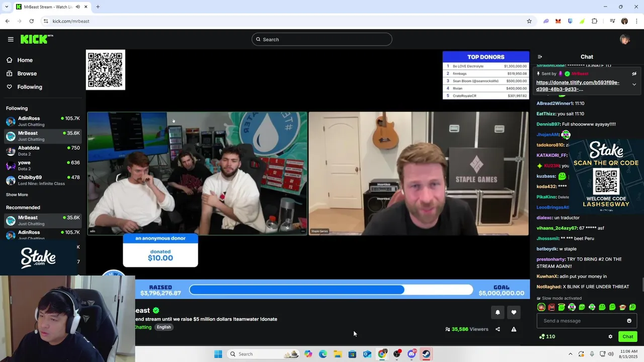Screen dimensions: 644x362
Task: Open emoji picker in message box
Action: [x=629, y=321]
